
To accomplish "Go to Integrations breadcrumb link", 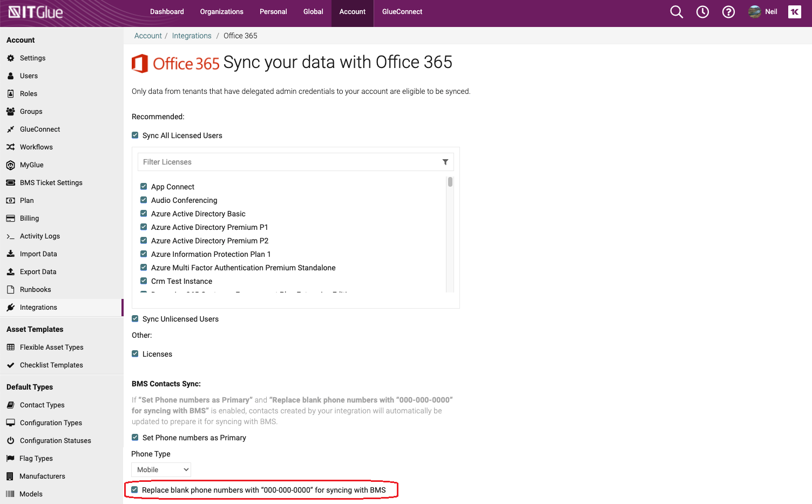I will click(192, 36).
